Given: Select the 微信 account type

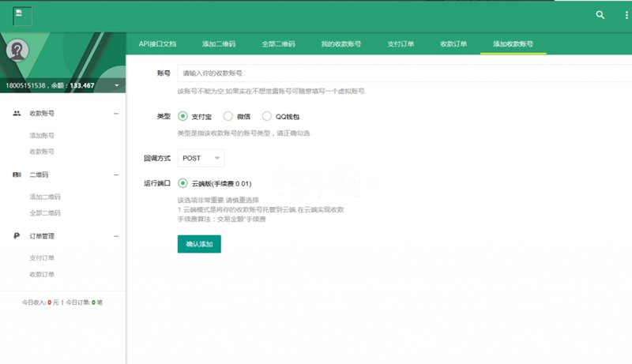Looking at the screenshot, I should (x=228, y=116).
